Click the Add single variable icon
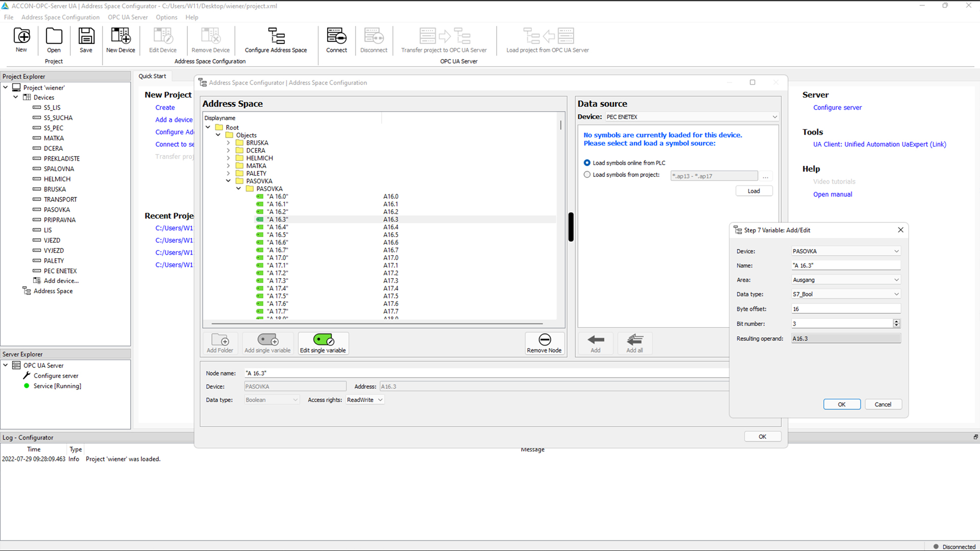Viewport: 980px width, 551px height. point(267,343)
